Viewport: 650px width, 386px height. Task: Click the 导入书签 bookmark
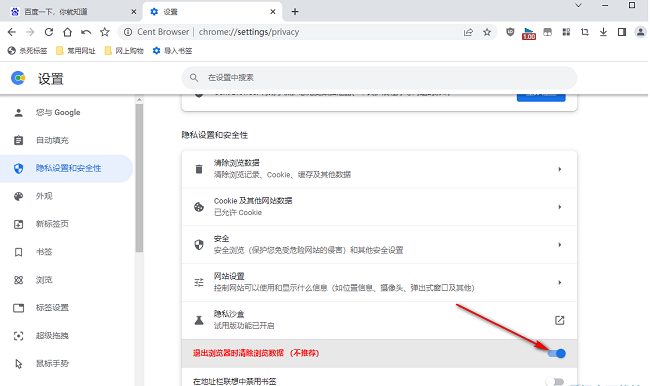172,51
